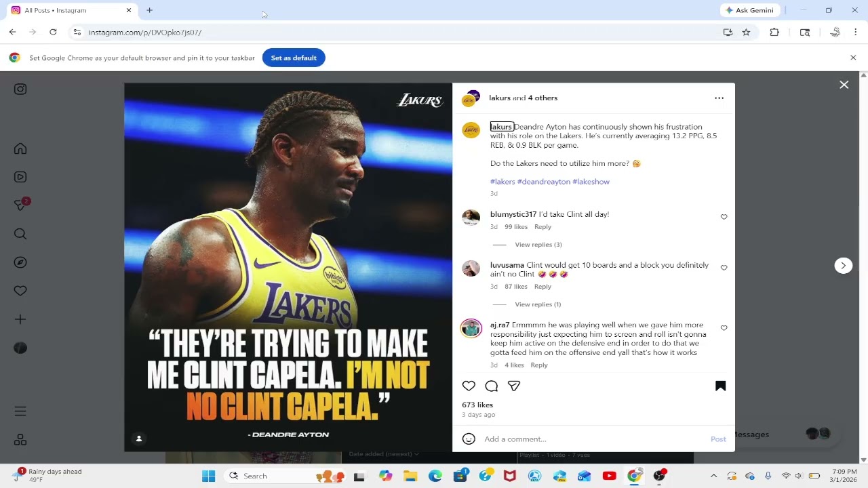The height and width of the screenshot is (488, 868).
Task: Like blumystic317's comment
Action: (x=724, y=217)
